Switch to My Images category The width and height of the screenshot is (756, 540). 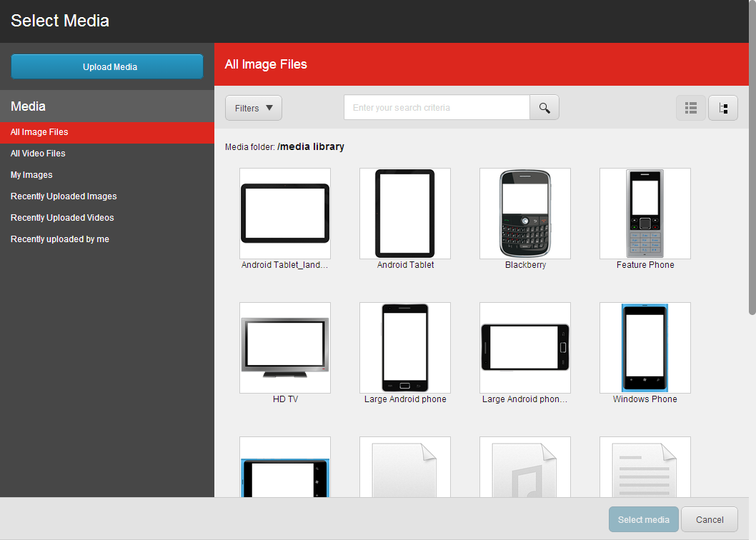[31, 174]
